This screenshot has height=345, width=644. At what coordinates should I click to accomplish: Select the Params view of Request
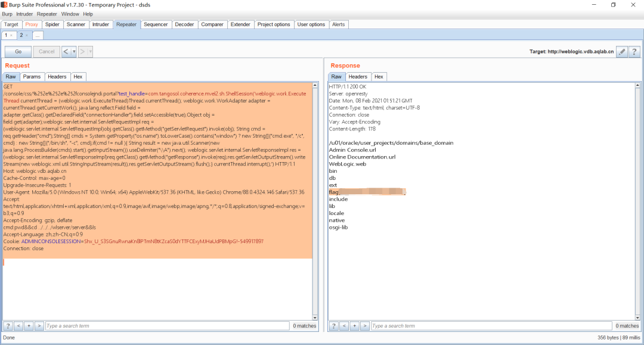32,77
